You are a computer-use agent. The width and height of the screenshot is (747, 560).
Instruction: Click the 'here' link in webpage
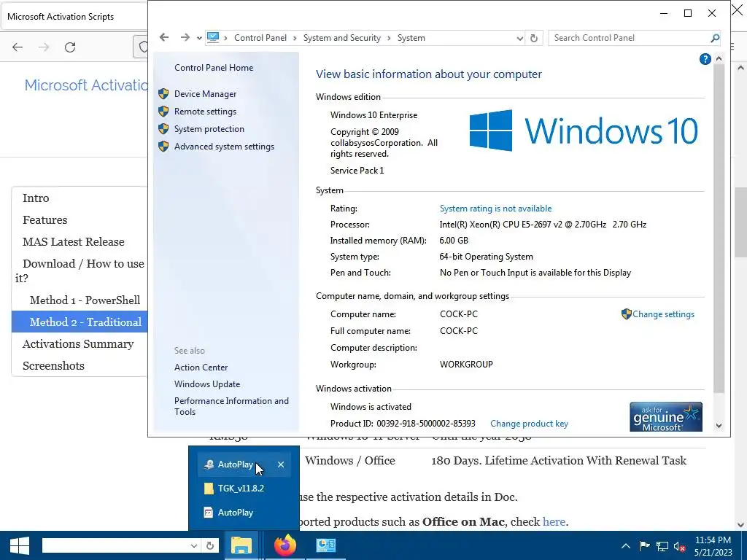(554, 521)
